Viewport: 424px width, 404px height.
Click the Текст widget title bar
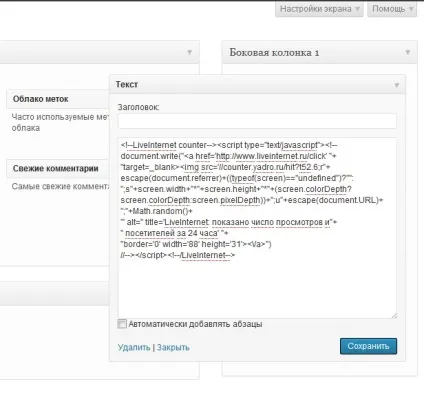257,85
